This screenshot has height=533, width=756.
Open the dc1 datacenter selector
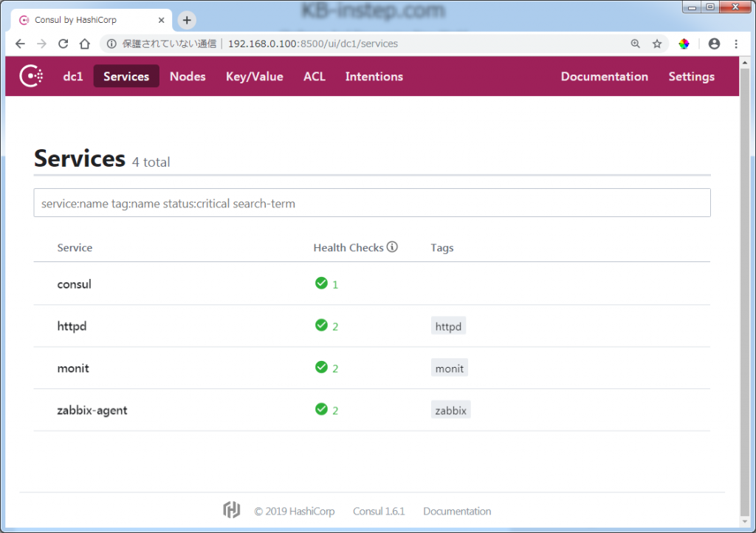[x=73, y=77]
